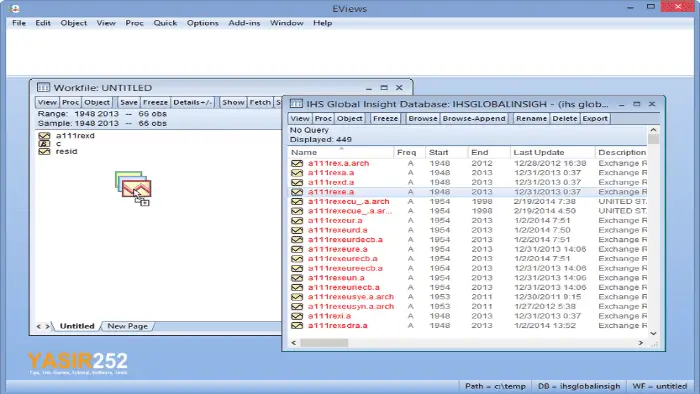
Task: Click Freeze in database window toolbar
Action: [385, 119]
